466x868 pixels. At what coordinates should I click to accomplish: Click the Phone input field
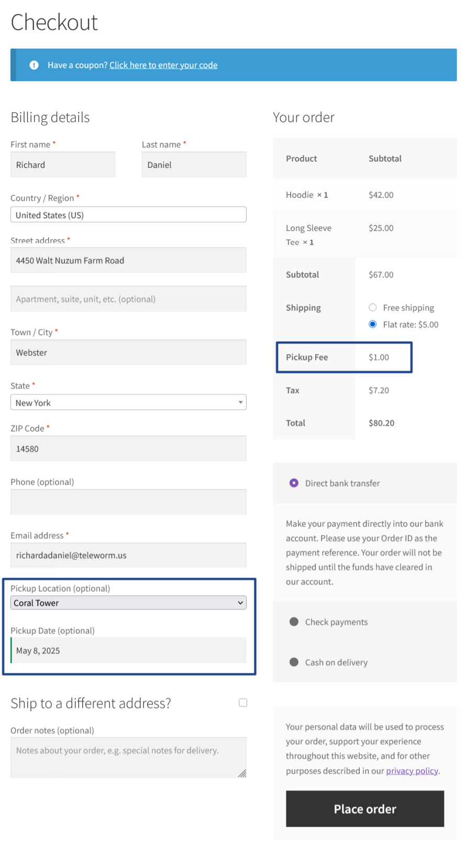pyautogui.click(x=128, y=502)
